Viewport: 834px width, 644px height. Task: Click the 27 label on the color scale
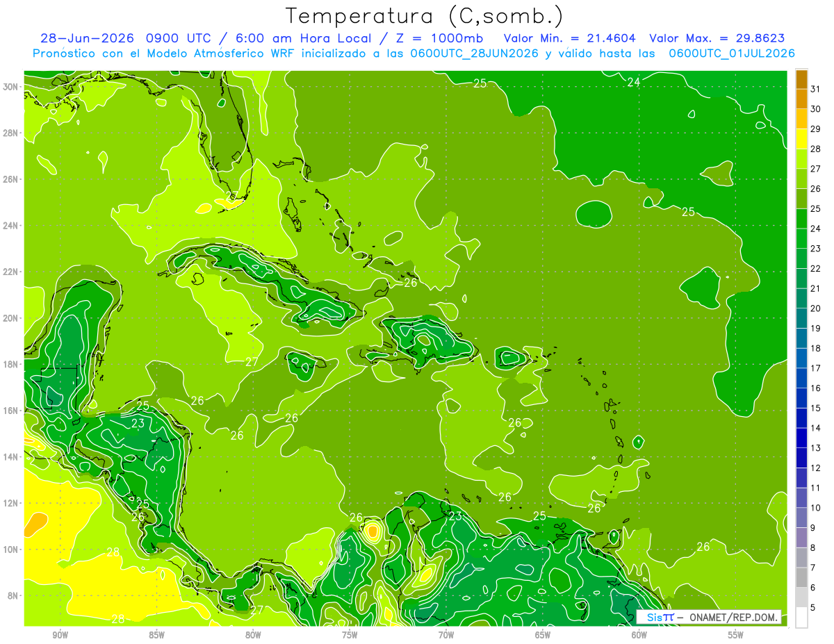(816, 169)
